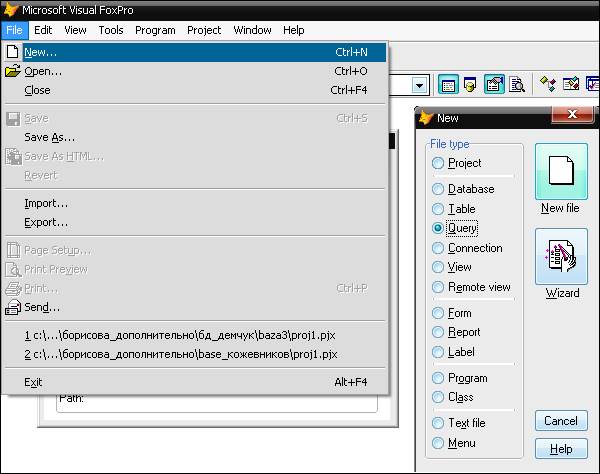Open the Help menu in menu bar

point(293,30)
